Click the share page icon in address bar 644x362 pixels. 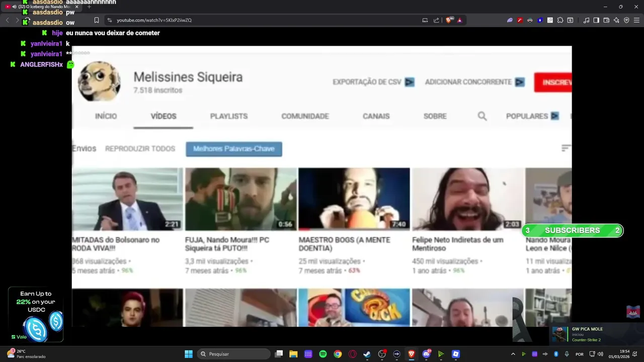point(436,20)
